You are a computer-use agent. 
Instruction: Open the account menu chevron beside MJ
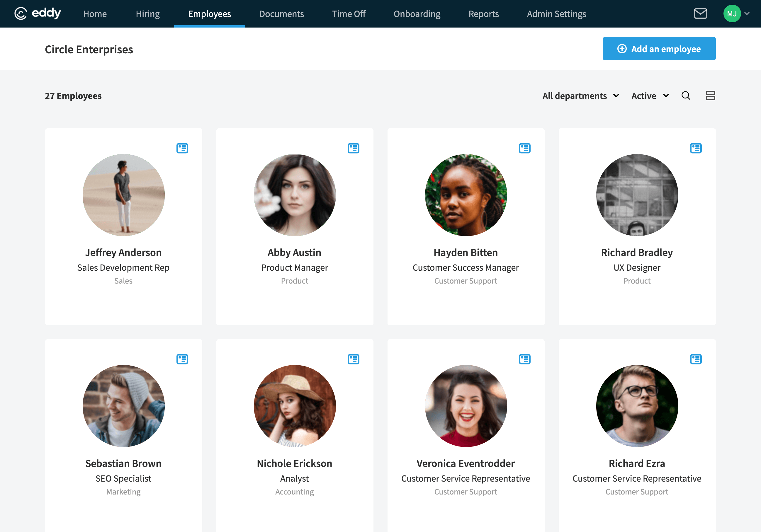747,13
